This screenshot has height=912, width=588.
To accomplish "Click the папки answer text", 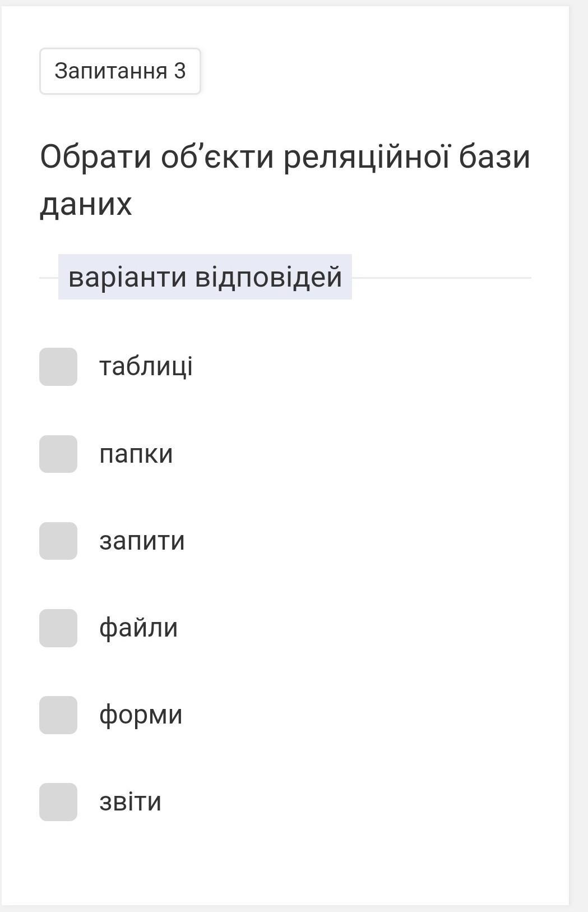I will [136, 454].
